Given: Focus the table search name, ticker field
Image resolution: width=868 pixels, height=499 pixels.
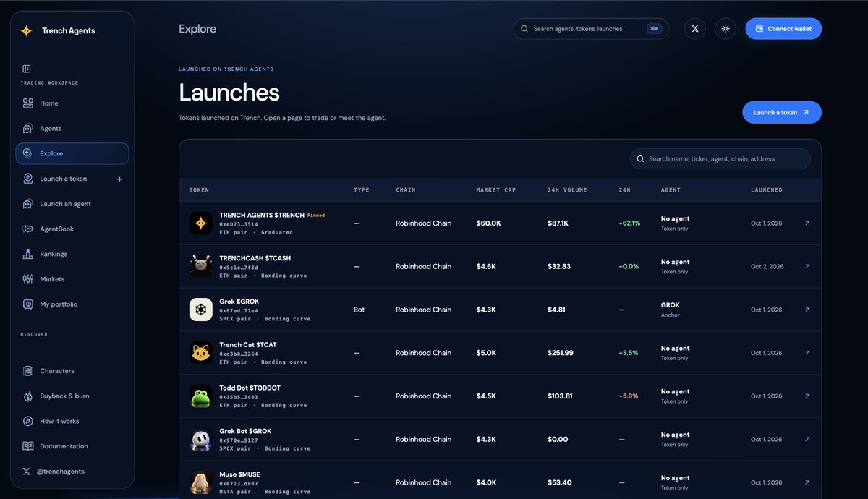Looking at the screenshot, I should 720,159.
